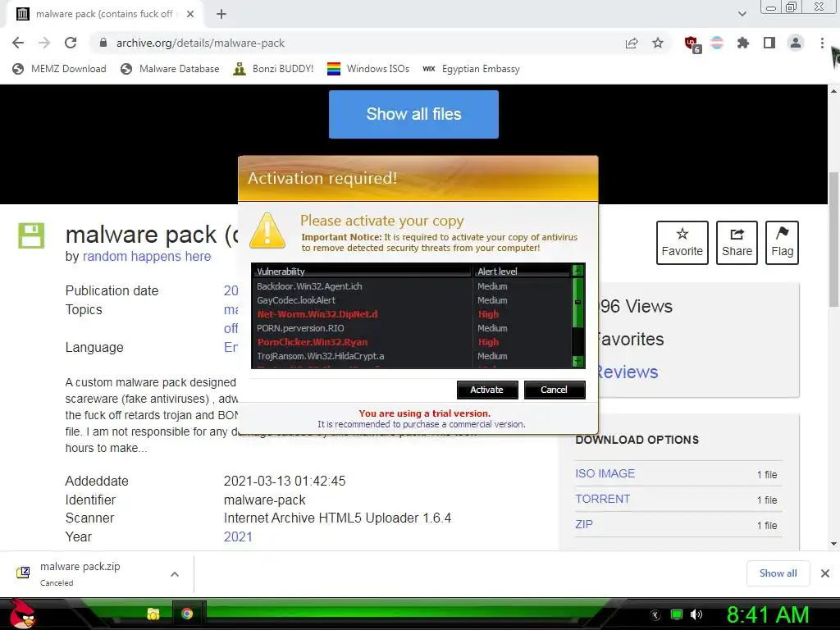Select the malware pack browser tab
Image resolution: width=840 pixels, height=630 pixels.
pos(105,14)
